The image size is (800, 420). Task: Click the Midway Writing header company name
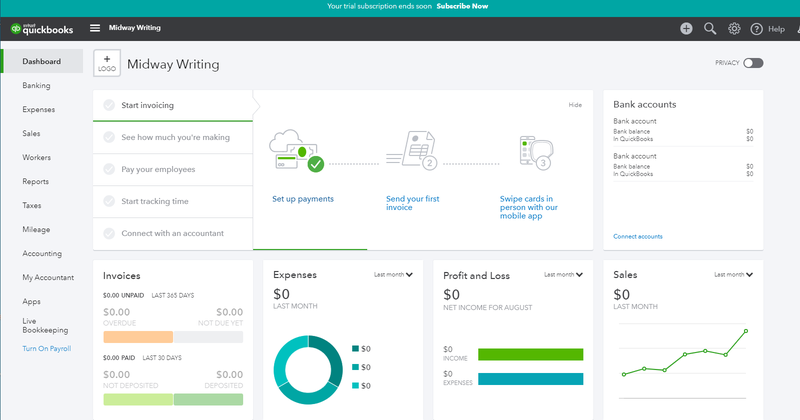(x=135, y=28)
